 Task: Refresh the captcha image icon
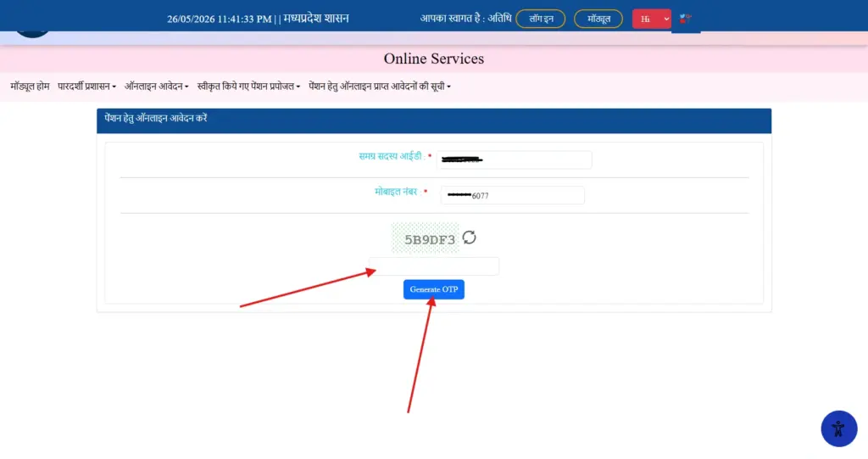point(469,238)
